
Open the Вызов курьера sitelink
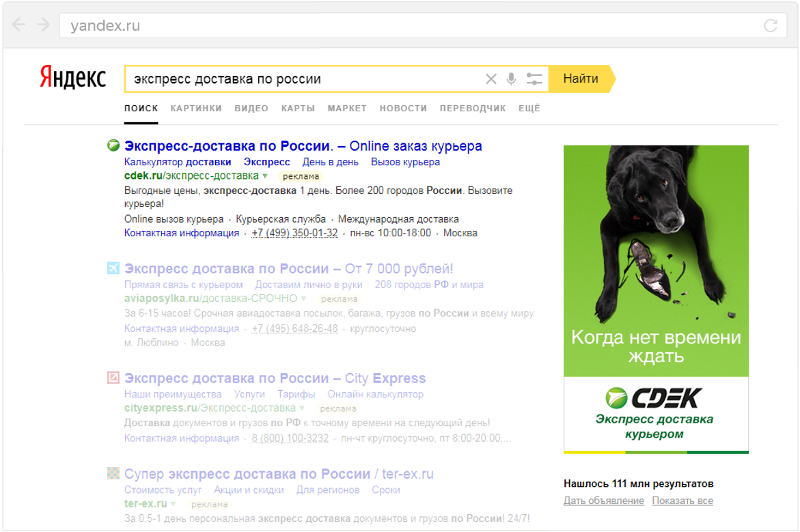click(405, 163)
